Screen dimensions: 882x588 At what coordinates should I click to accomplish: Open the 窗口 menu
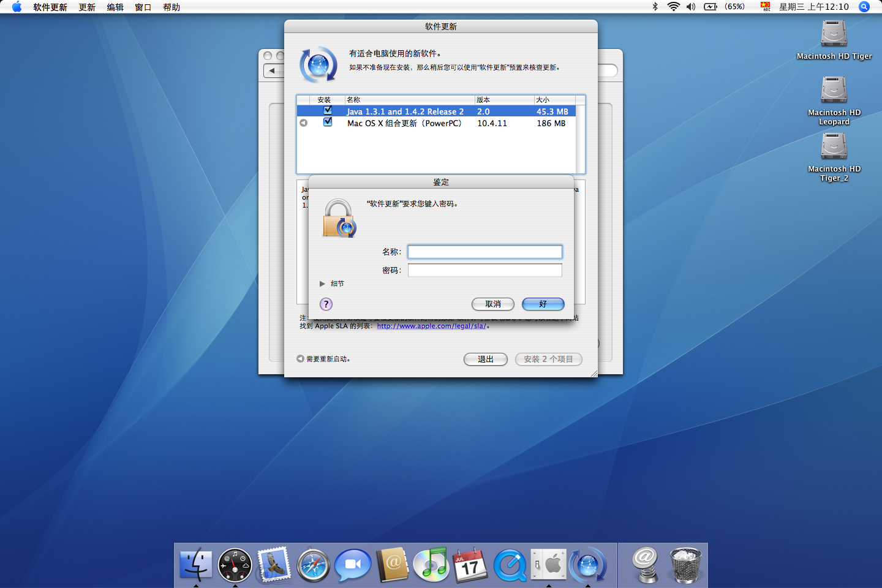click(143, 7)
